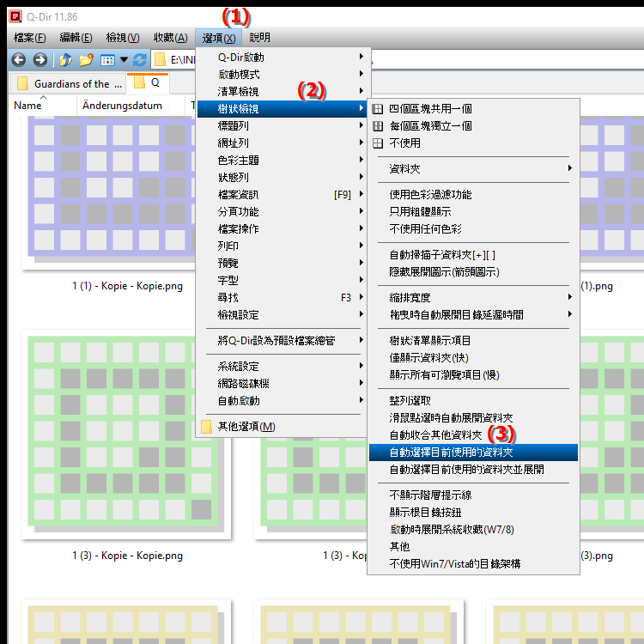This screenshot has height=644, width=644.
Task: Toggle 只用粗體顯示 option
Action: point(473,212)
